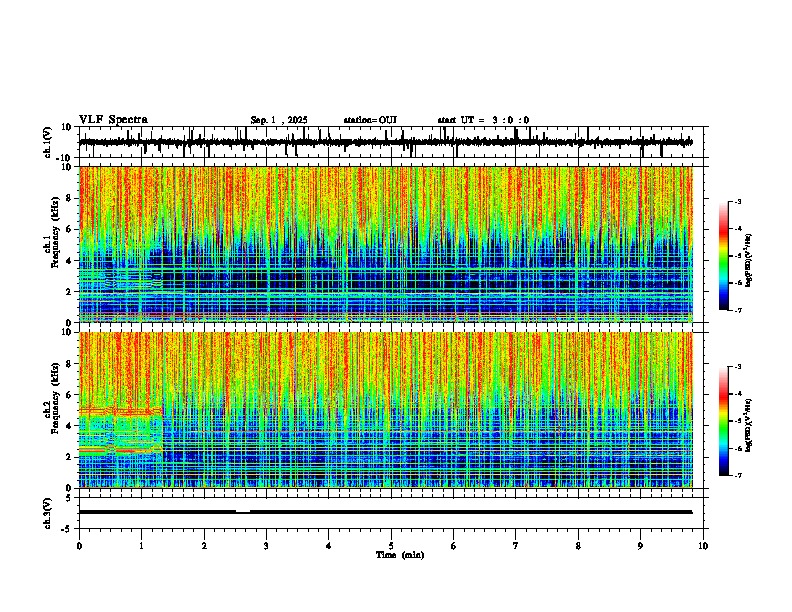Click the "-3" label on ch.1 color scale

(738, 202)
